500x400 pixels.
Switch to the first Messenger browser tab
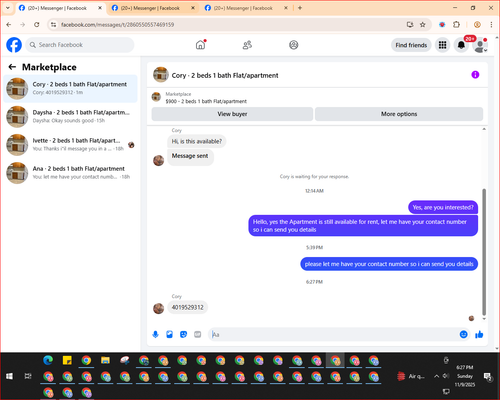60,8
